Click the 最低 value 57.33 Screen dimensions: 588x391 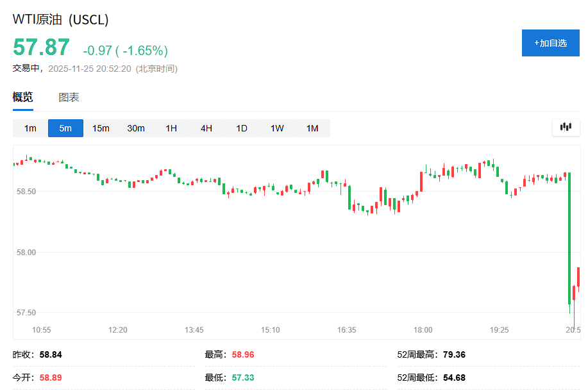tap(243, 378)
